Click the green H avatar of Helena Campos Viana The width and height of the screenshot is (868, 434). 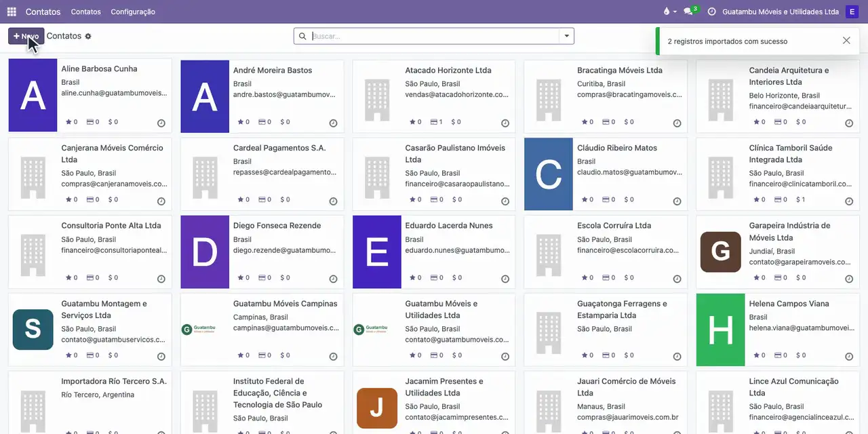coord(720,330)
